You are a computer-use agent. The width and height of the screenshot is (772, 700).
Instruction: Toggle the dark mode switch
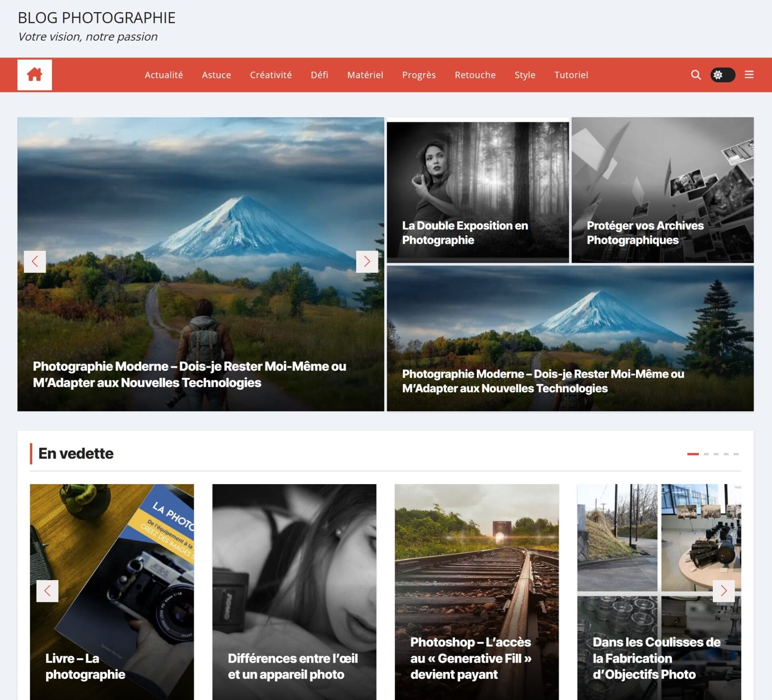coord(722,75)
